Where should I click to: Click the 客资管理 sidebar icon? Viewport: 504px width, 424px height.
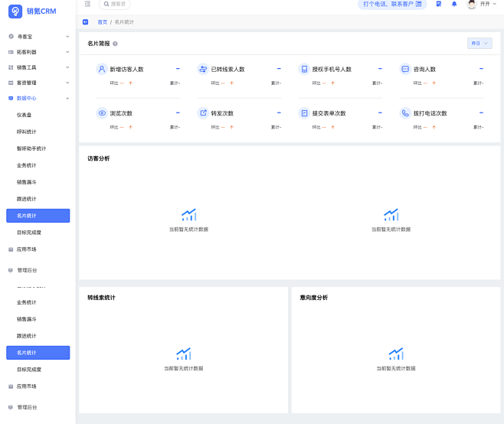pos(11,83)
